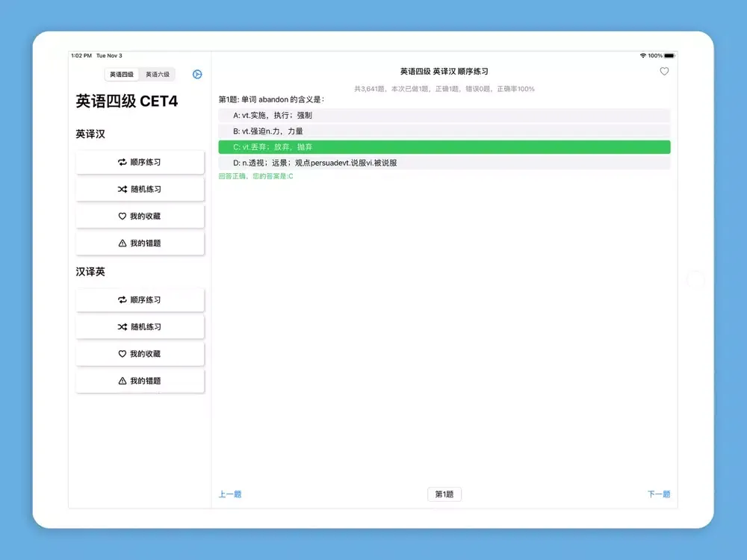Switch to the 英语四级 segment tab
This screenshot has width=747, height=560.
(x=122, y=74)
